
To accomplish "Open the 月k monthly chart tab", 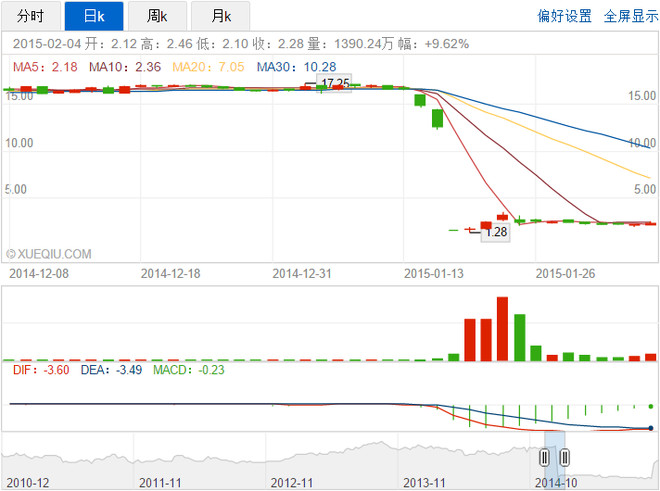I will tap(221, 16).
